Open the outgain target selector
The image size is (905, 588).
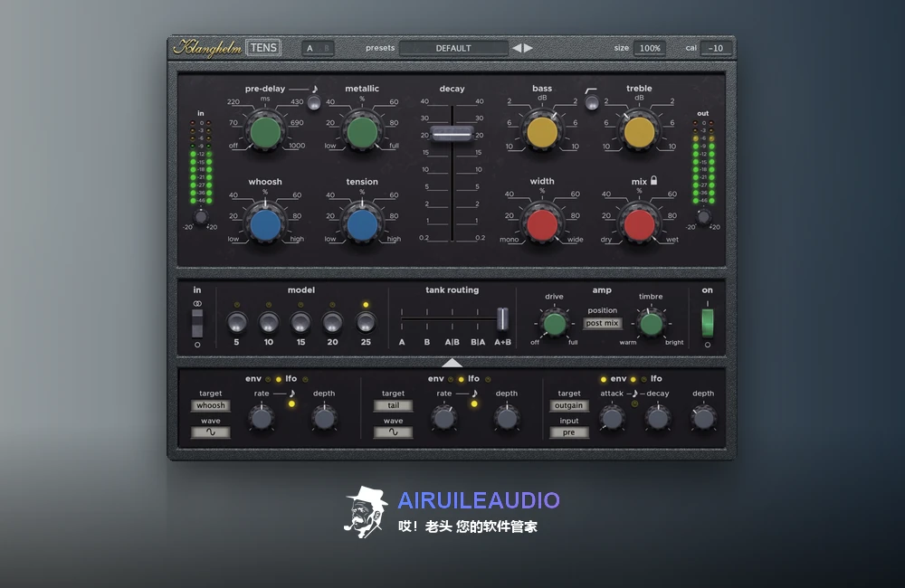568,405
